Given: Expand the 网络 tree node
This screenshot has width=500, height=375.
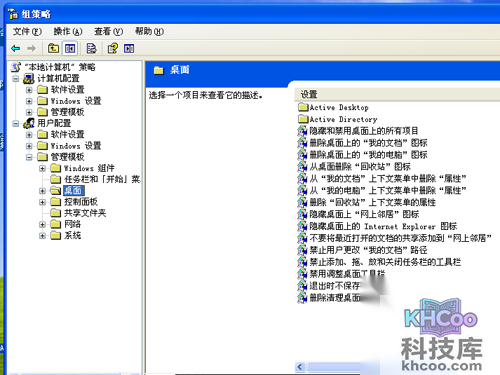Looking at the screenshot, I should pos(42,224).
